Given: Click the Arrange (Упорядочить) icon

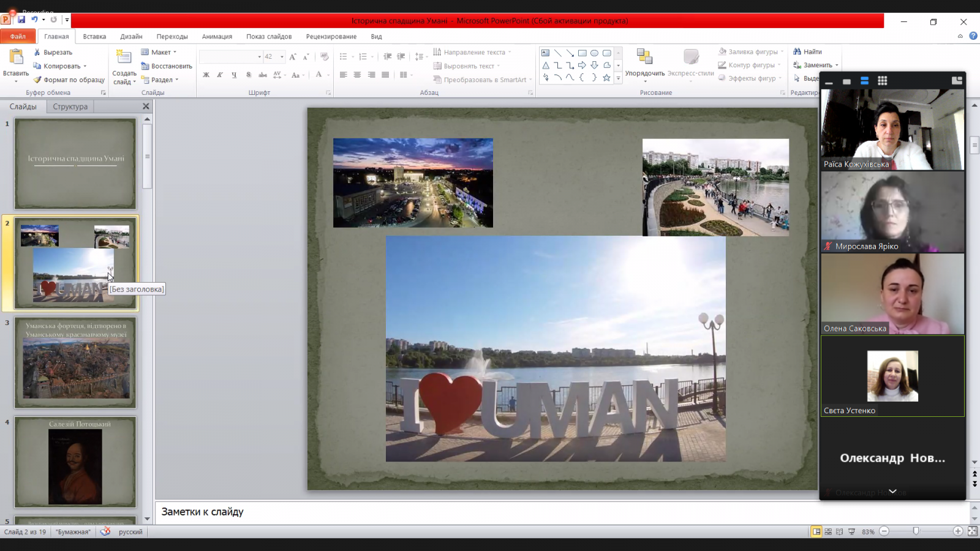Looking at the screenshot, I should pos(644,57).
